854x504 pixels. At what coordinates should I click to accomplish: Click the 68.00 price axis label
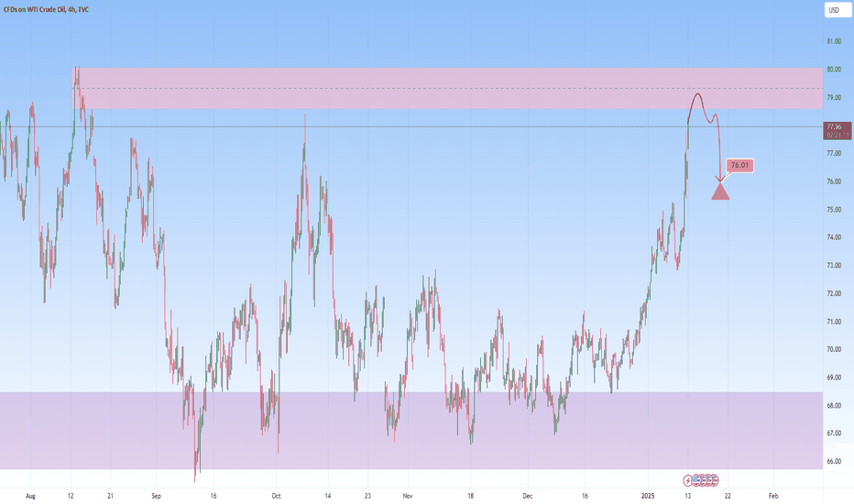coord(834,405)
